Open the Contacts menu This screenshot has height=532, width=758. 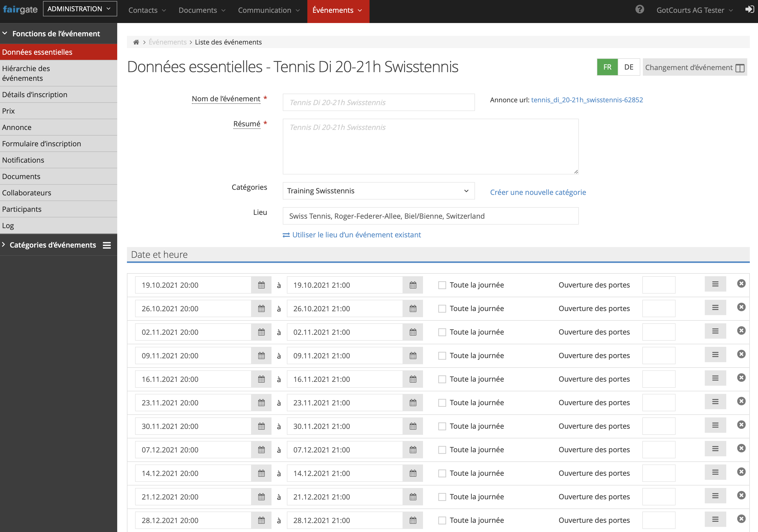(147, 10)
